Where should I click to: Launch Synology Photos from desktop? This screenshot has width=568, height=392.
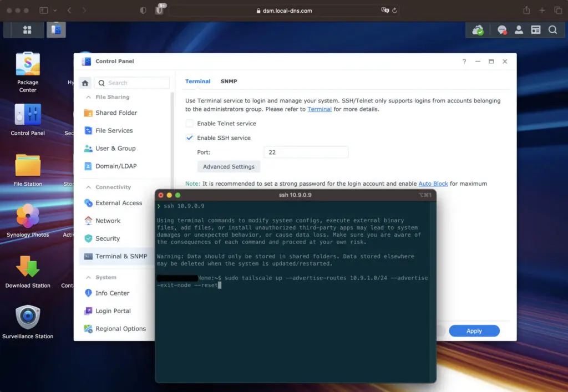click(28, 221)
